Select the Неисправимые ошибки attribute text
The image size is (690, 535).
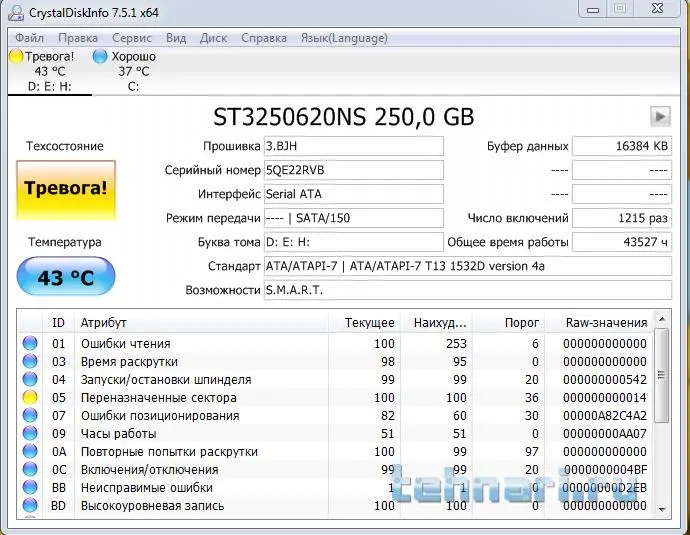(x=147, y=488)
